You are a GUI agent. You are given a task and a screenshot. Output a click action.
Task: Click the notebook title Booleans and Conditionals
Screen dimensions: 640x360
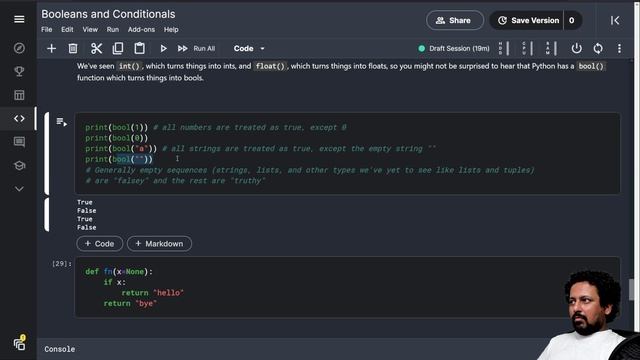pos(108,14)
